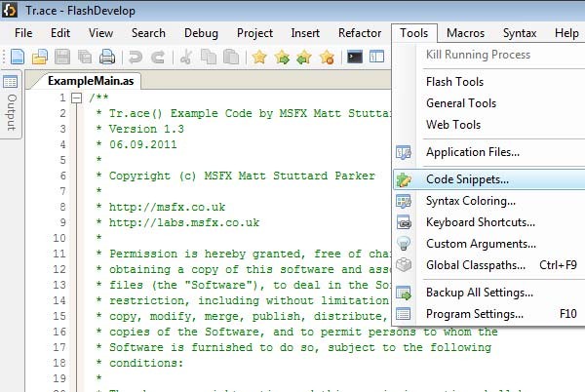Screen dimensions: 585x392
Task: Click the http://labs.msfx.co.uk comment line
Action: click(x=184, y=222)
